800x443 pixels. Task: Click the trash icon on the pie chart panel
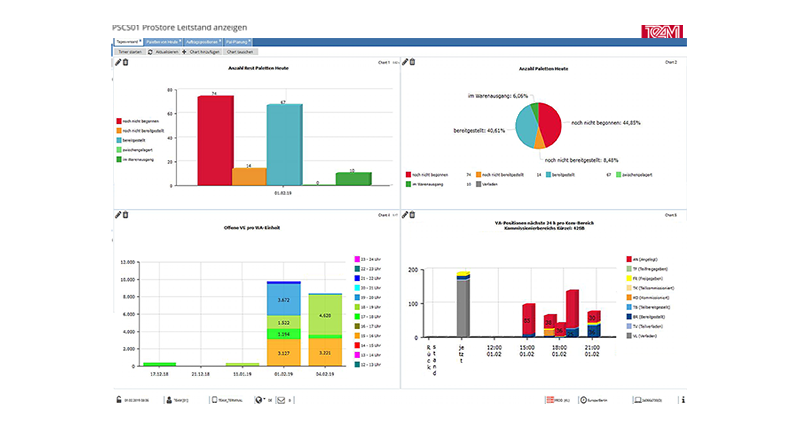[x=413, y=62]
